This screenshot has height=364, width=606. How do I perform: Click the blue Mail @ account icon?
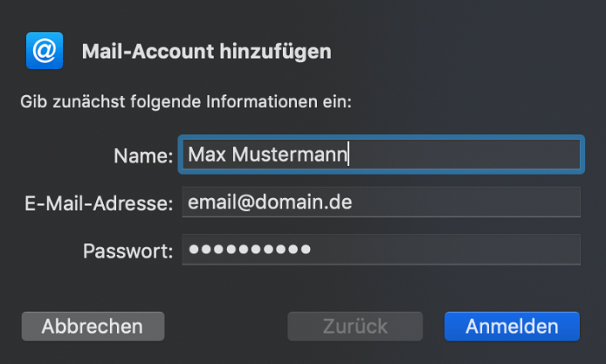point(44,50)
